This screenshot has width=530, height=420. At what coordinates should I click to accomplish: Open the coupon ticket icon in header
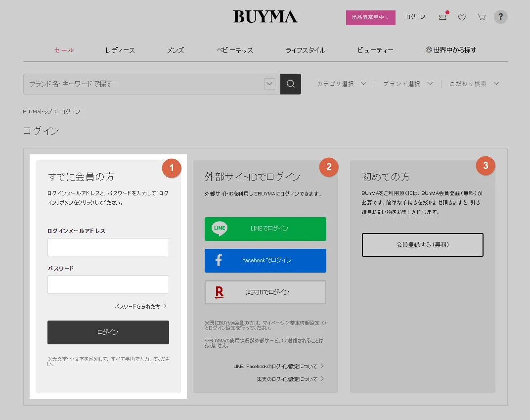pyautogui.click(x=443, y=17)
